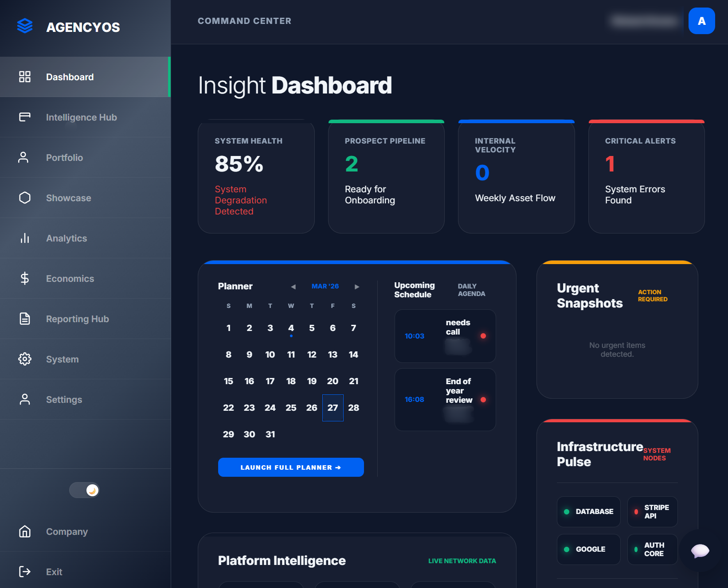Launch the full planner
The image size is (728, 588).
click(290, 467)
